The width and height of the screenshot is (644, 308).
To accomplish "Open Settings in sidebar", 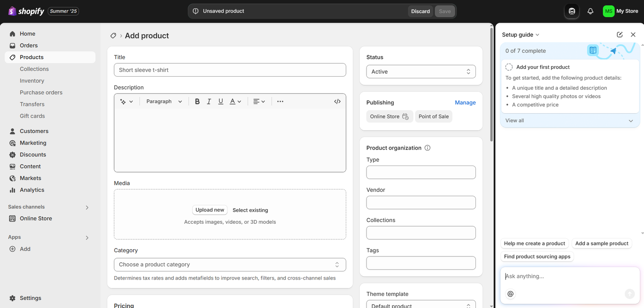I will [x=50, y=298].
